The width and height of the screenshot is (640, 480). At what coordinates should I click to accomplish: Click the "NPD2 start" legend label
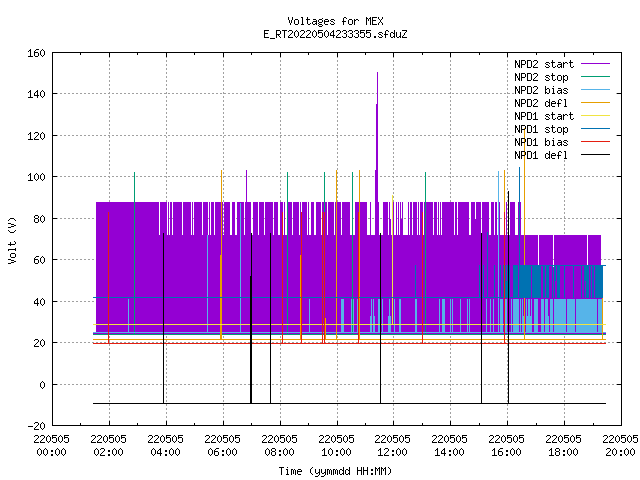pyautogui.click(x=544, y=64)
